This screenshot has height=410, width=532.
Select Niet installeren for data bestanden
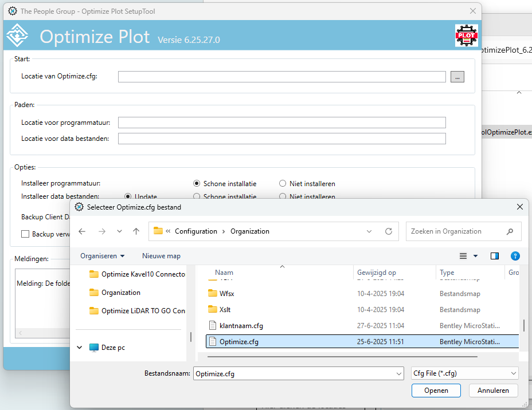(x=283, y=196)
